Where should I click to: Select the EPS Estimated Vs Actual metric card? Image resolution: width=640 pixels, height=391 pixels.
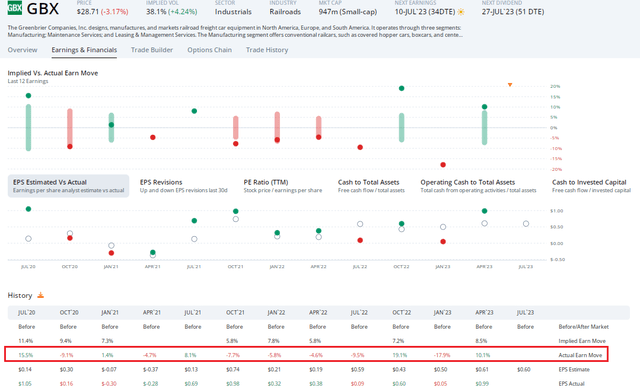[x=69, y=186]
